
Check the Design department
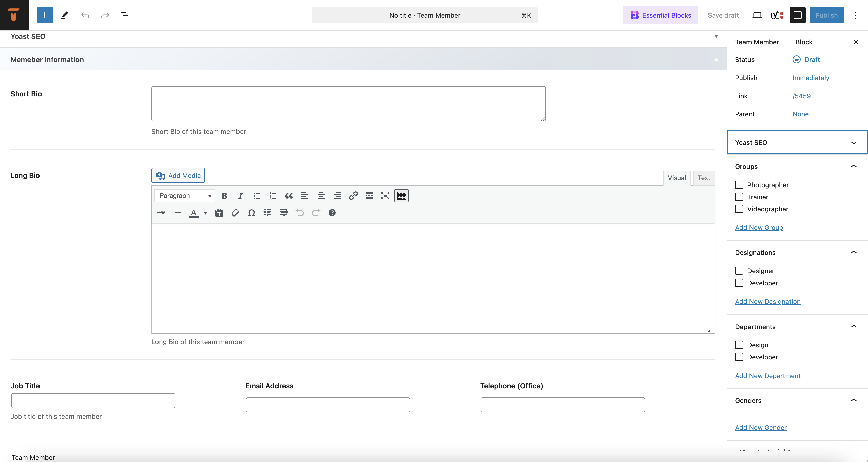(739, 345)
